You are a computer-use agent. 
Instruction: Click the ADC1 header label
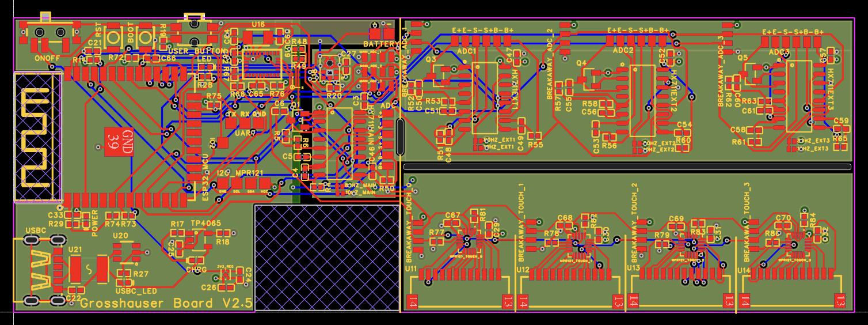point(466,51)
